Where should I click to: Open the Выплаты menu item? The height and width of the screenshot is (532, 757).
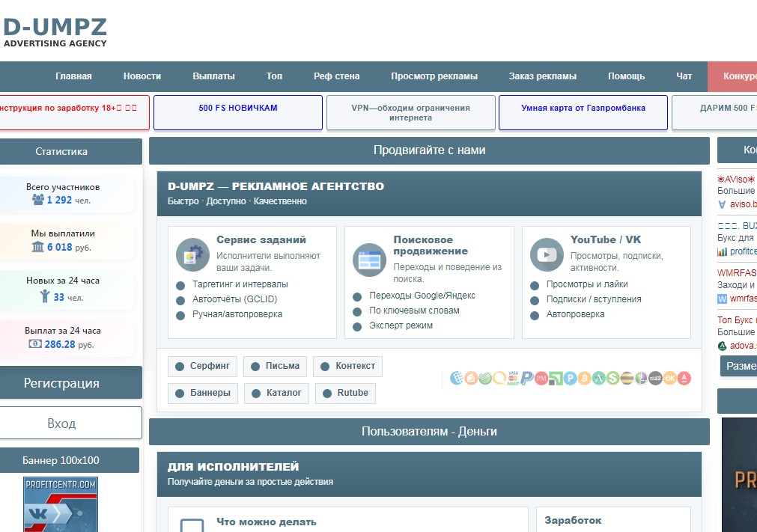pos(213,76)
